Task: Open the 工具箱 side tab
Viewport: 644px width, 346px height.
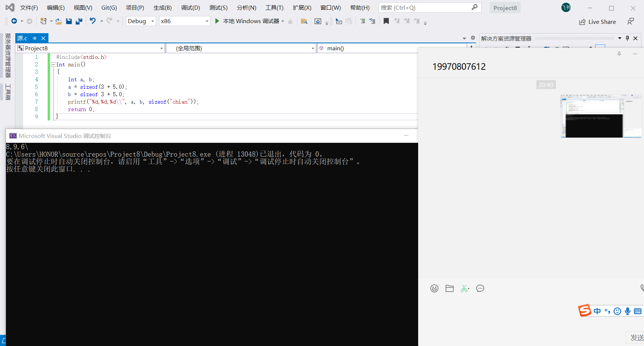Action: [x=7, y=92]
